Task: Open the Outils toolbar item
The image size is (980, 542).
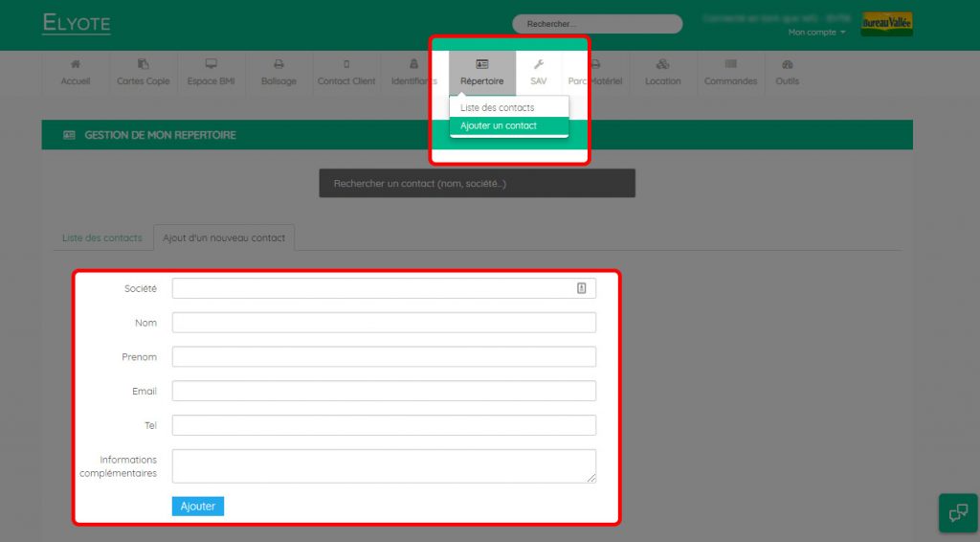Action: coord(787,73)
